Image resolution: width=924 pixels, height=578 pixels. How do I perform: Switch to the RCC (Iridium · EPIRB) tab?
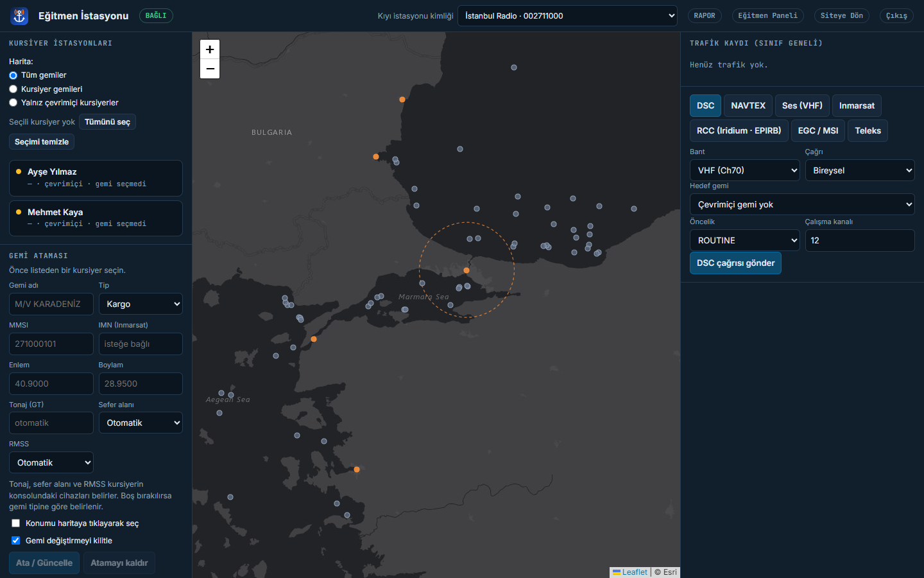(x=739, y=131)
